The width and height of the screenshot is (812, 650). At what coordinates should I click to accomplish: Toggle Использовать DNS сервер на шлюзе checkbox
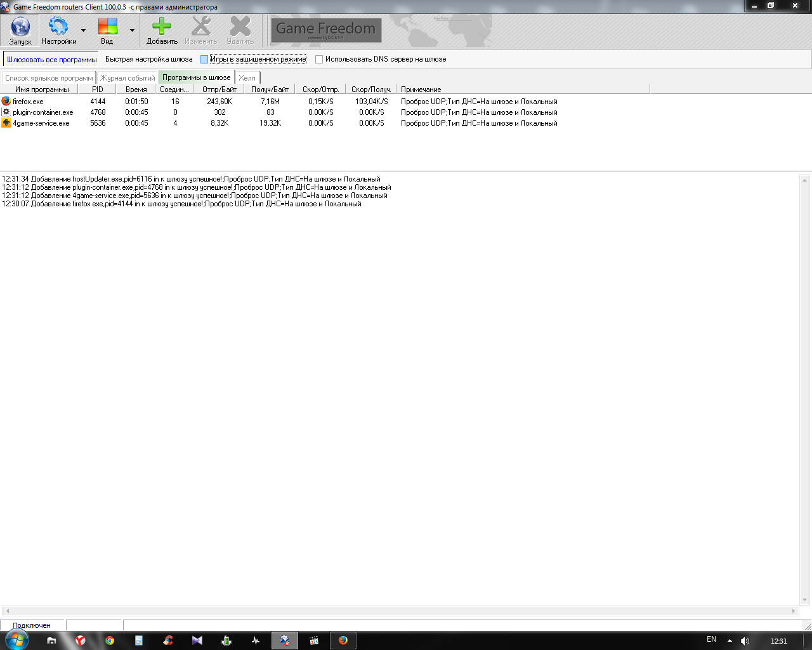(x=319, y=59)
